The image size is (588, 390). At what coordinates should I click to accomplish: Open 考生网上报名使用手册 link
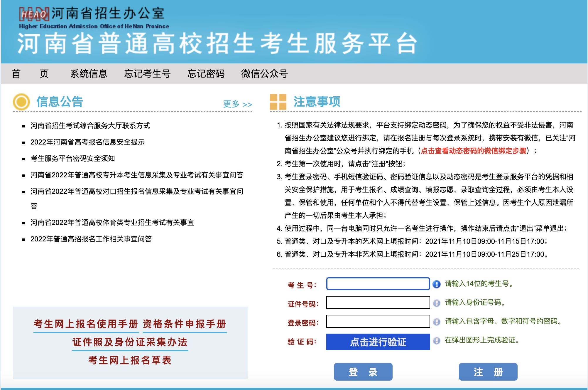click(x=86, y=324)
